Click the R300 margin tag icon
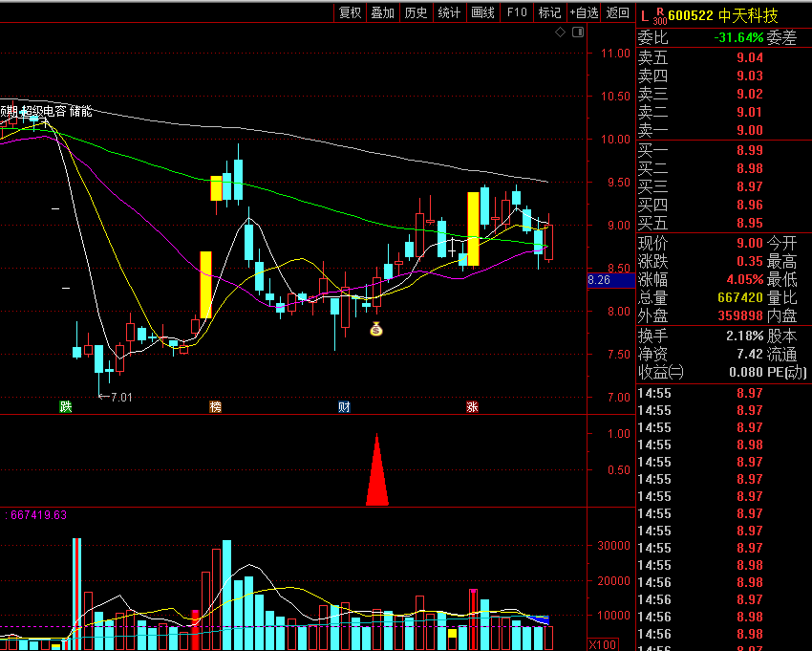This screenshot has width=812, height=651. coord(660,16)
